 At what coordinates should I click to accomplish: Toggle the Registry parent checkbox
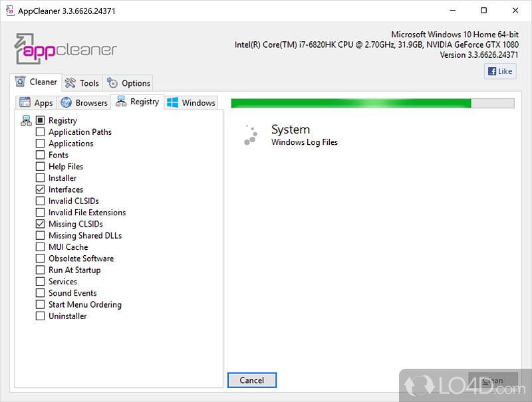point(40,120)
